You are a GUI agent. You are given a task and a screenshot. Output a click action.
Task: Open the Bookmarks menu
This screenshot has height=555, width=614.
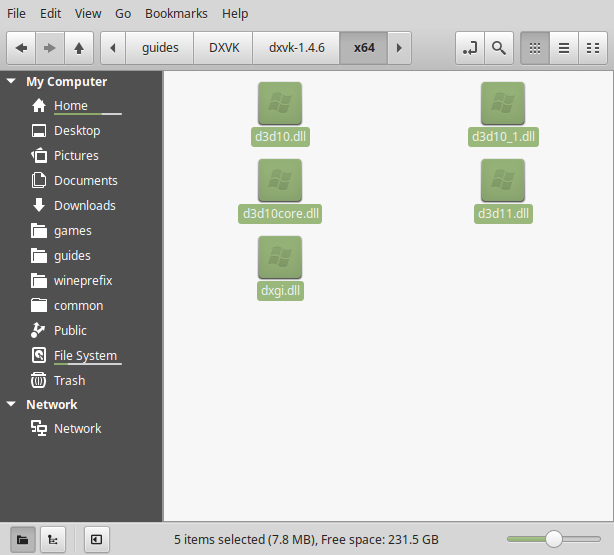(x=176, y=14)
